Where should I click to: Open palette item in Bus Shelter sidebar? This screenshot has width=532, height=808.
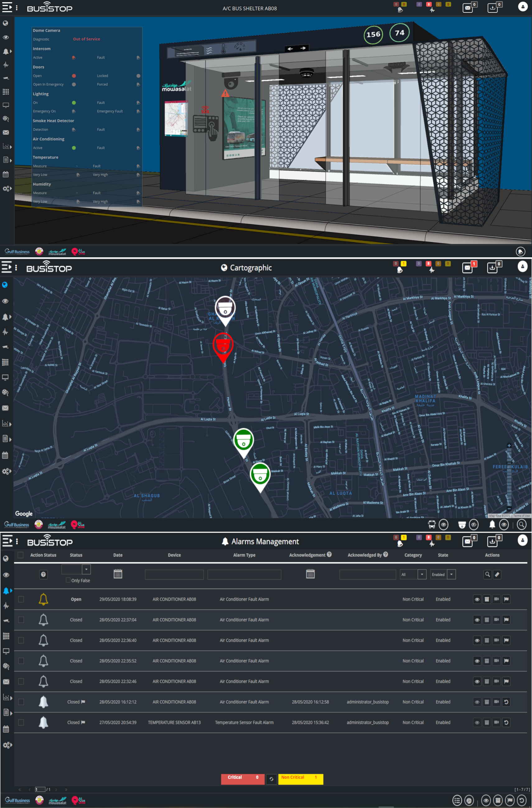[x=5, y=119]
